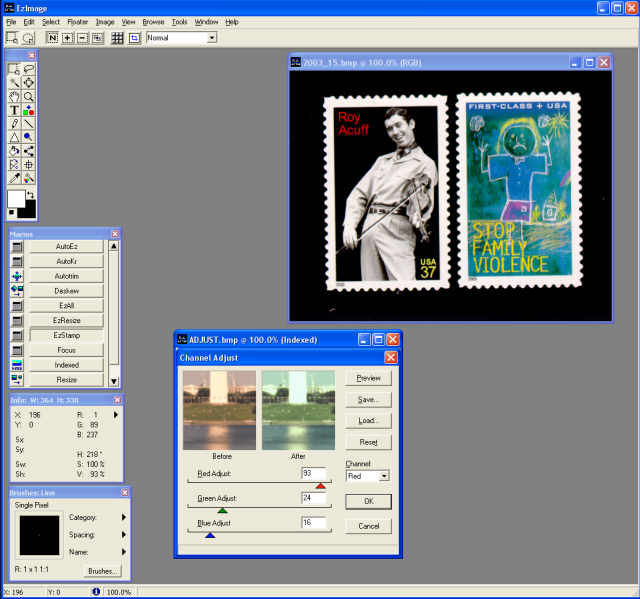Select the polygon nodes selection tool
Screen dimensions: 640x599
pos(14,164)
